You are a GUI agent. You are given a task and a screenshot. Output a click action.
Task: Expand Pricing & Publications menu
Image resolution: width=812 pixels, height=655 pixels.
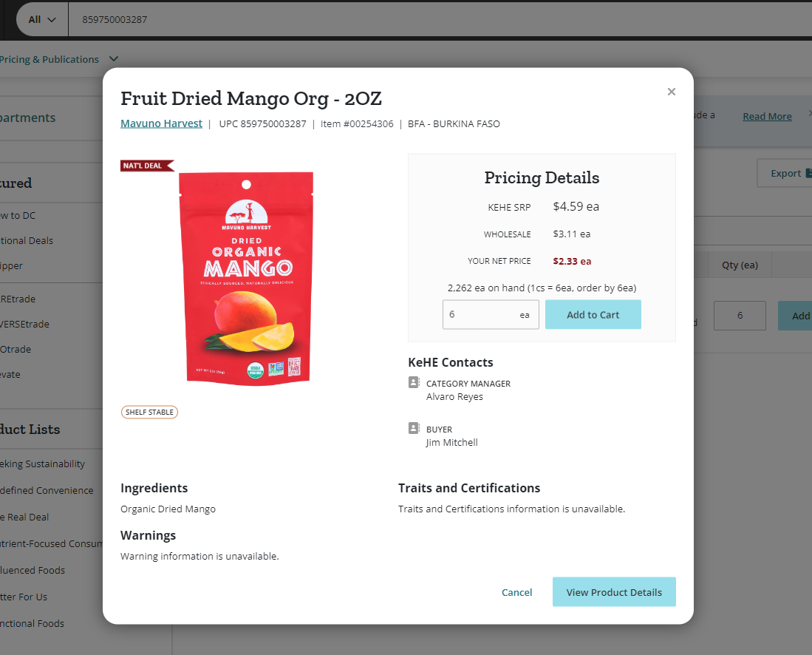click(58, 59)
